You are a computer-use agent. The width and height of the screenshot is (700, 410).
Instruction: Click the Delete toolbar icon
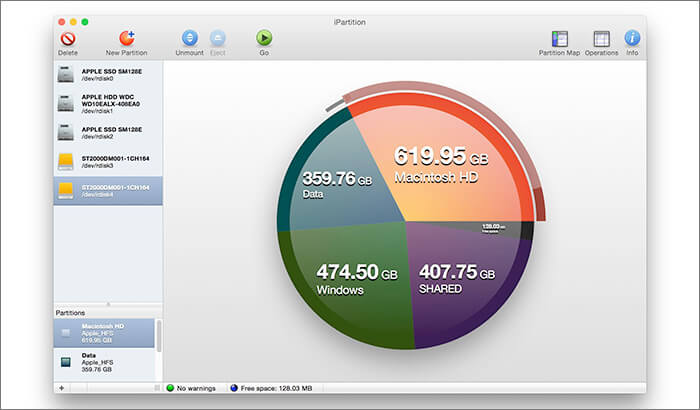(x=68, y=39)
